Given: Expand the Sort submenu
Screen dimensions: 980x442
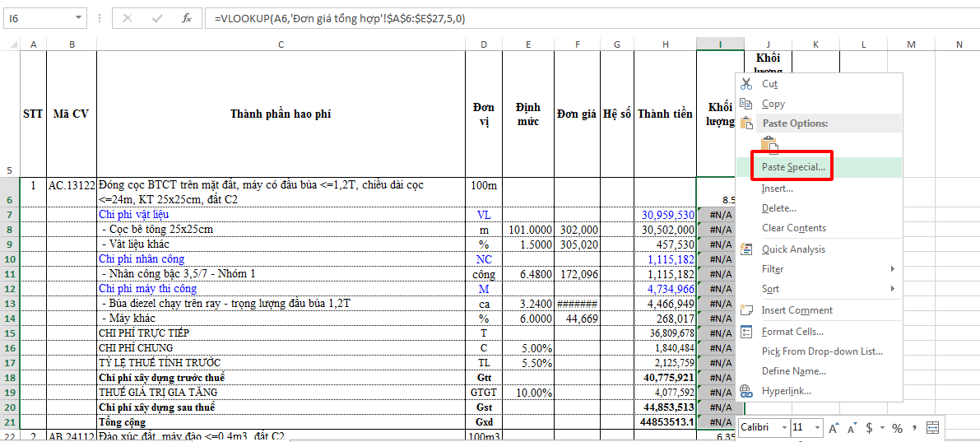Looking at the screenshot, I should click(893, 289).
